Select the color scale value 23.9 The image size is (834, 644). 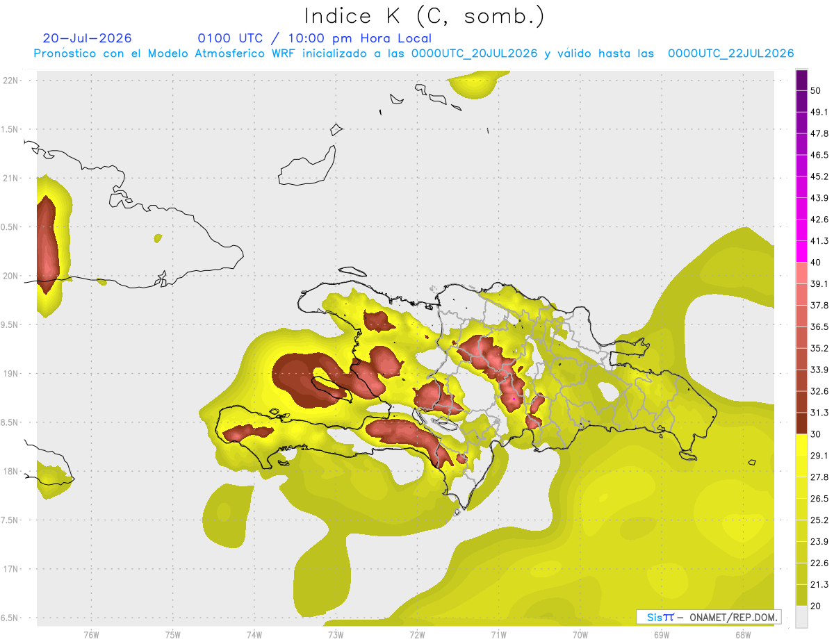(819, 541)
